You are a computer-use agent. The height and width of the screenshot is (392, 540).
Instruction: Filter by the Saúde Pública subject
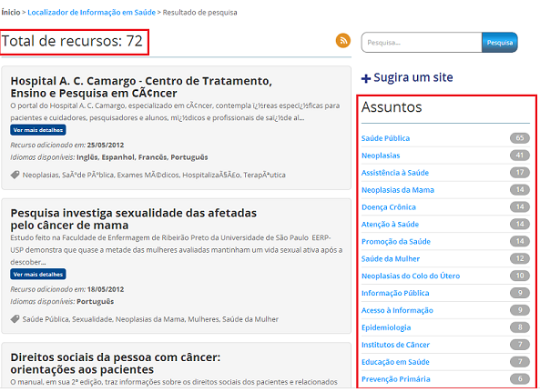[385, 138]
